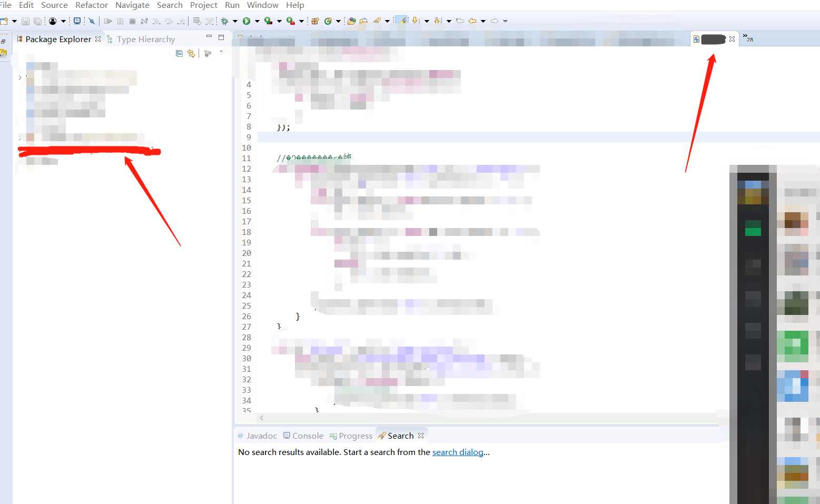Click the round person icon in toolbar
This screenshot has height=504, width=820.
coord(53,21)
